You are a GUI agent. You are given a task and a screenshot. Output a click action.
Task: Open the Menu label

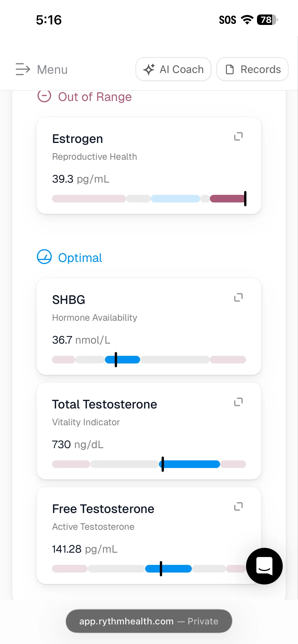pyautogui.click(x=52, y=69)
